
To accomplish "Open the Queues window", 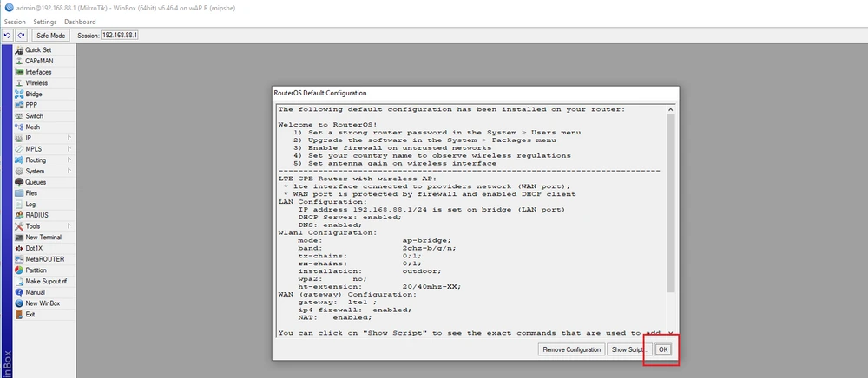I will click(36, 182).
